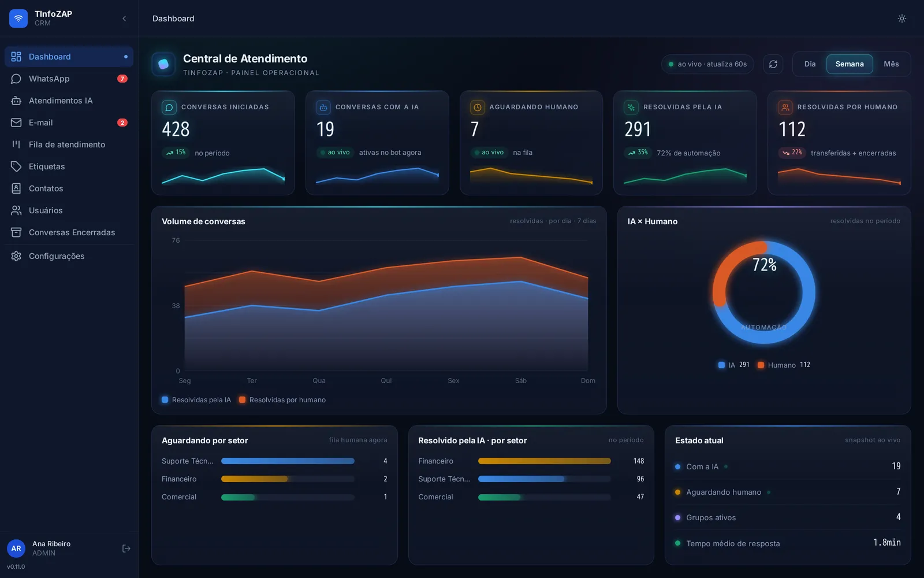Screen dimensions: 924x578
Task: Click the Grupos ativos row
Action: pyautogui.click(x=788, y=517)
